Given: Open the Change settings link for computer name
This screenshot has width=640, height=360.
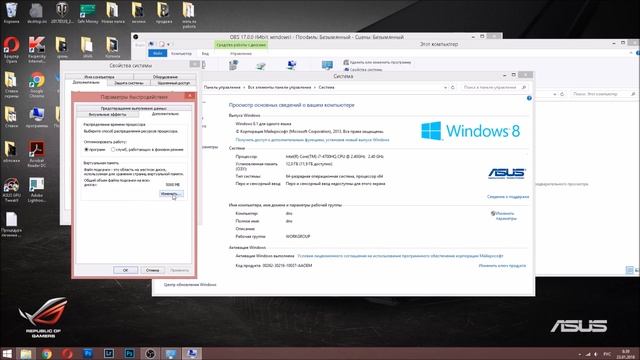Looking at the screenshot, I should pyautogui.click(x=506, y=216).
